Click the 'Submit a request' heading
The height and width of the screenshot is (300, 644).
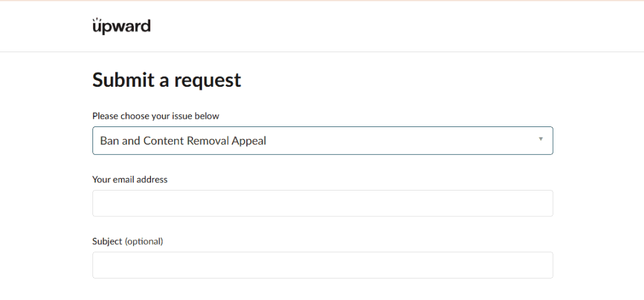[167, 81]
